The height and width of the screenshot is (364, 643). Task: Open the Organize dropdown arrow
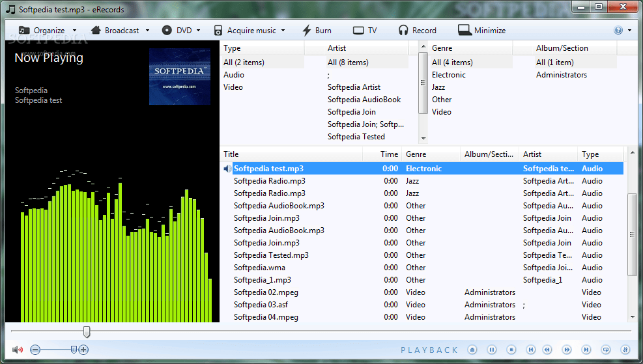click(x=74, y=31)
